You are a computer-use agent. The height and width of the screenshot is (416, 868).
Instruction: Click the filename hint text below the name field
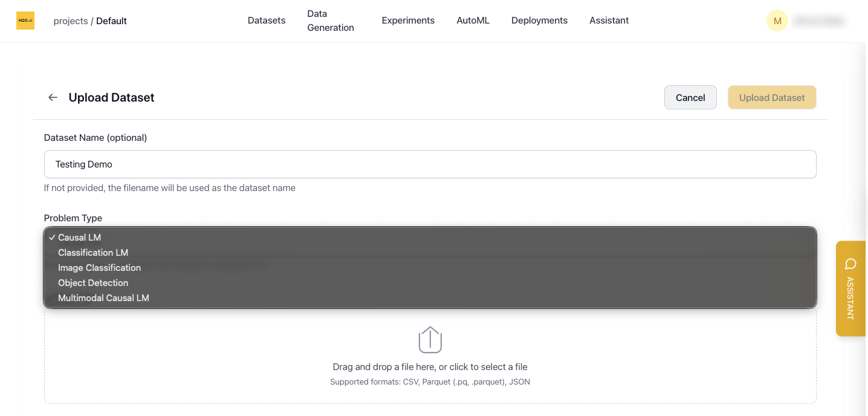(170, 188)
